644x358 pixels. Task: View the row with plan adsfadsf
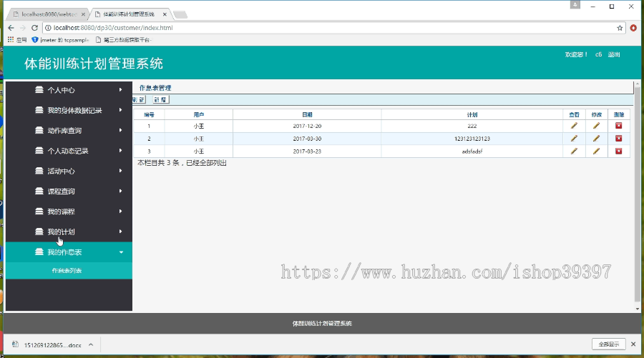[x=574, y=151]
